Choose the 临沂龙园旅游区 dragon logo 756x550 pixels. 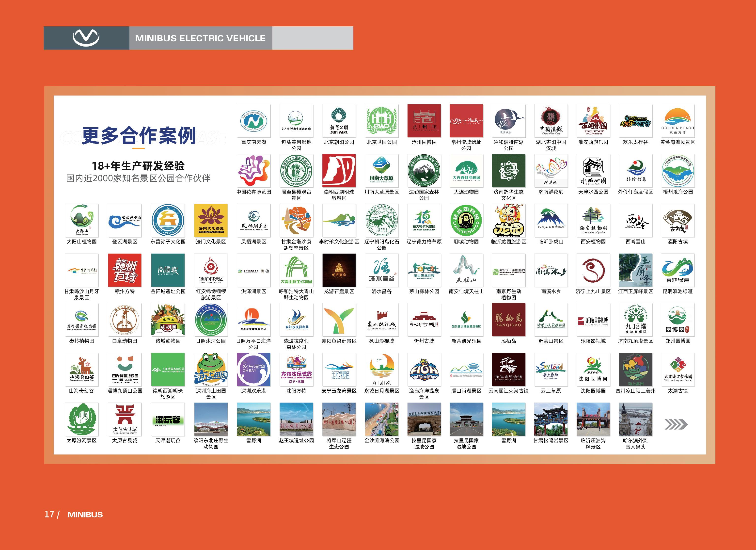509,220
